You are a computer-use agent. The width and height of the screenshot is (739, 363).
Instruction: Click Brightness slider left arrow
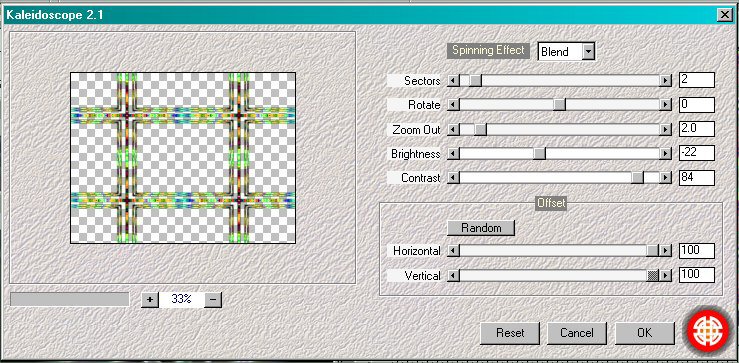[x=453, y=154]
